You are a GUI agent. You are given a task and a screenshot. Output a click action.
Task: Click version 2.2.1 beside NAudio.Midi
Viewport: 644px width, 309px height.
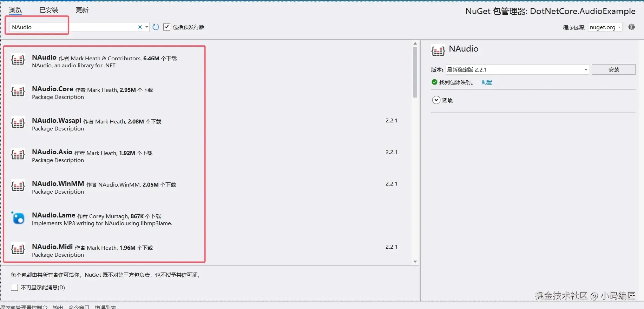(x=391, y=247)
